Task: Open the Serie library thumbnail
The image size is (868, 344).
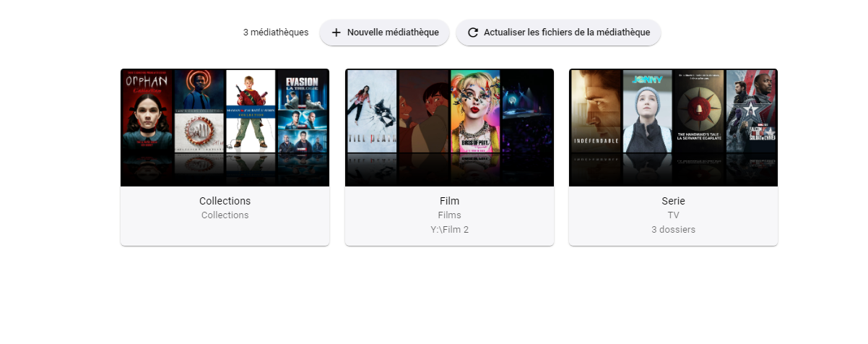Action: [673, 128]
